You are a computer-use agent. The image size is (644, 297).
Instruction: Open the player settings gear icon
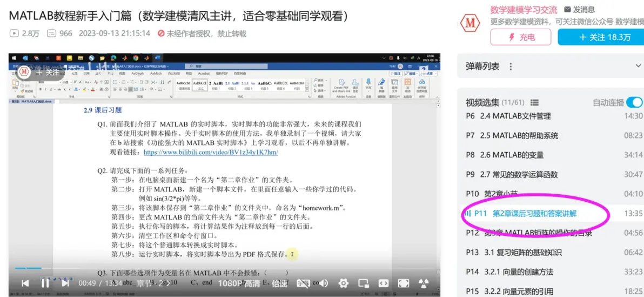[x=344, y=283]
